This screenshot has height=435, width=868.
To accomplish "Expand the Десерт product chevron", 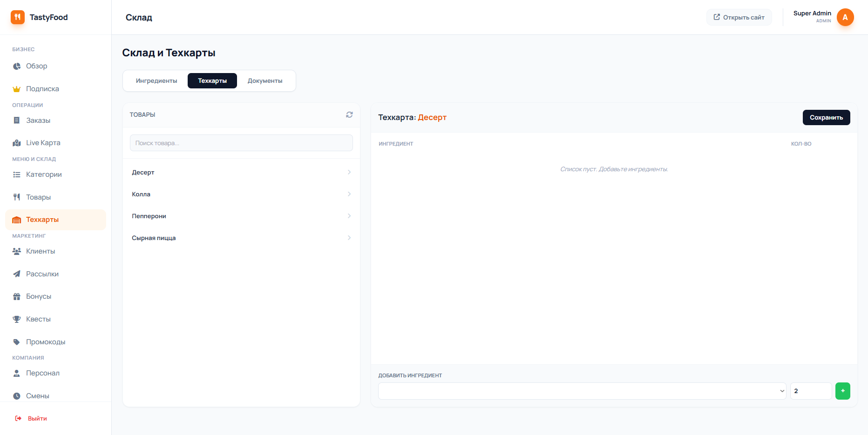I will 349,172.
